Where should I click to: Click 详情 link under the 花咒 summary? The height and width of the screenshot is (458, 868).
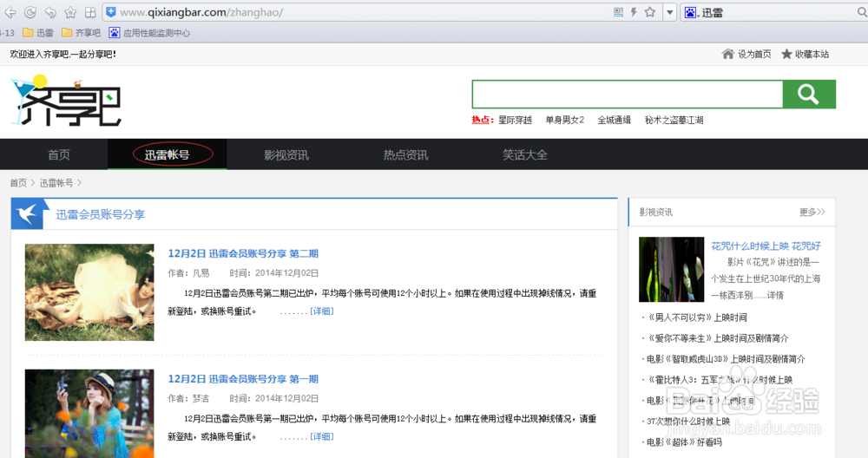[x=775, y=296]
